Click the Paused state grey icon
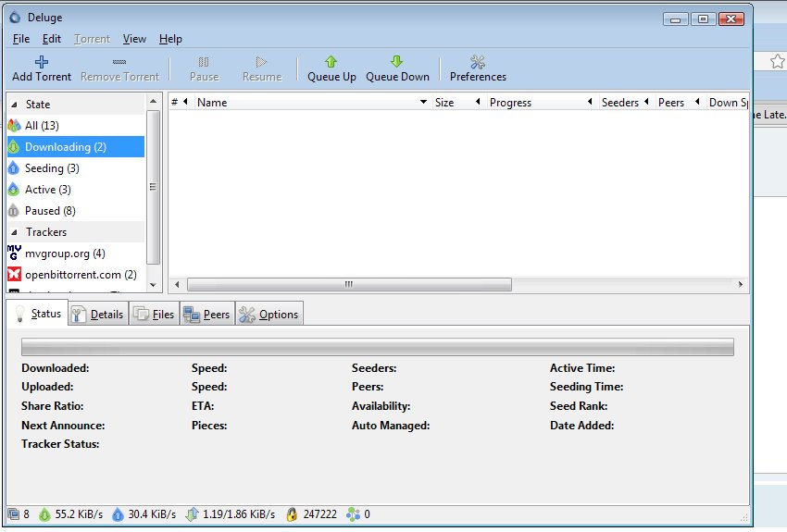Screen dimensions: 787x532 click(14, 211)
